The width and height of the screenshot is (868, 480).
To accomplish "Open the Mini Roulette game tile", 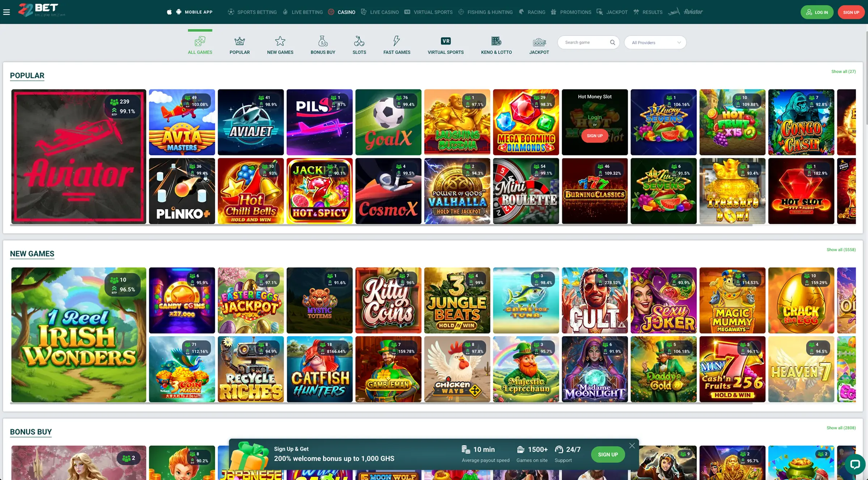I will 526,191.
